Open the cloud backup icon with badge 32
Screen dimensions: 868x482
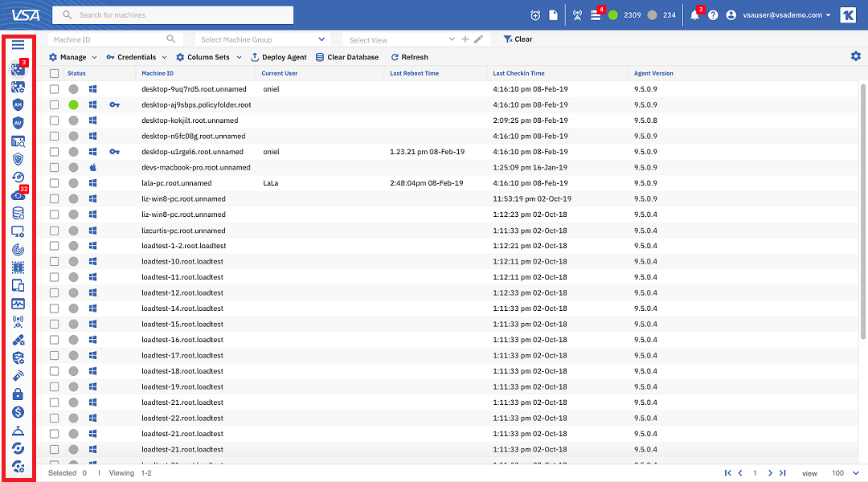click(18, 194)
